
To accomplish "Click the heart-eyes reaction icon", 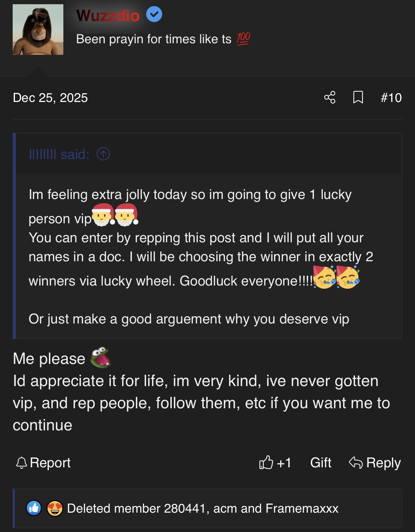I will point(55,508).
